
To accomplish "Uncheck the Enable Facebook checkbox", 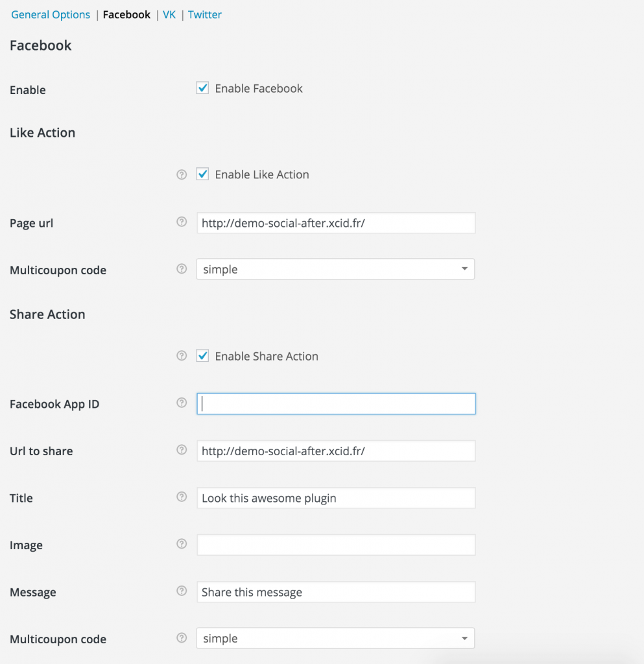I will 203,88.
